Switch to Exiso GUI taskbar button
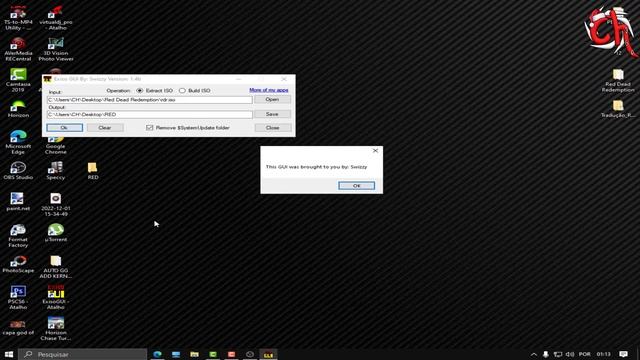Screen dimensions: 640x360 pos(268,354)
